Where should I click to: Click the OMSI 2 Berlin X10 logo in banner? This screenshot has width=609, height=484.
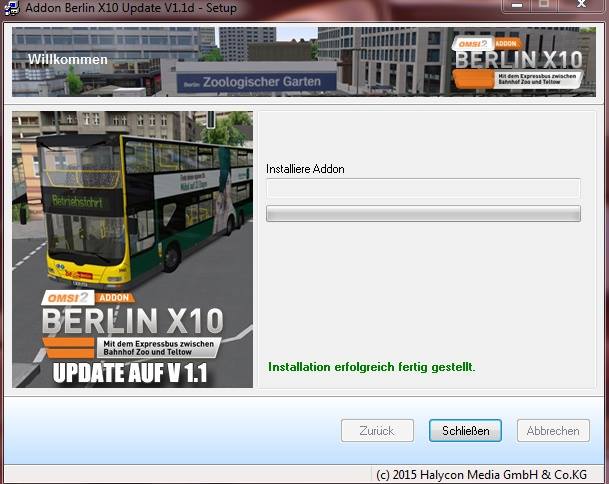pyautogui.click(x=519, y=63)
